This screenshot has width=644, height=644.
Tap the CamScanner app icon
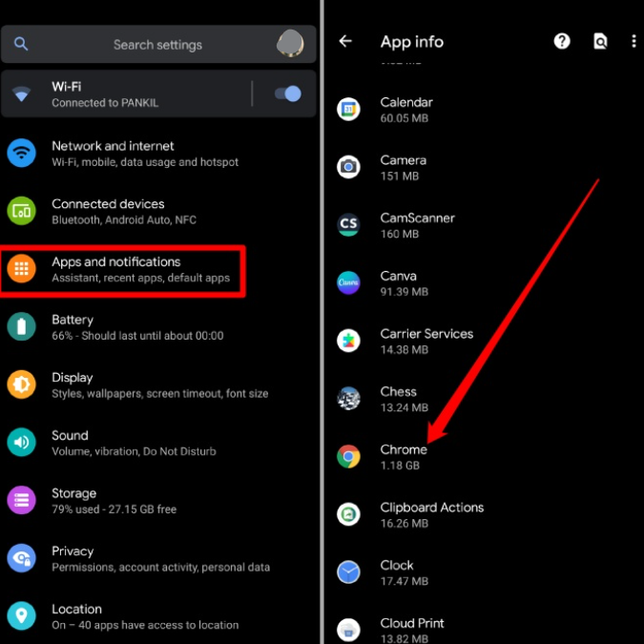click(x=348, y=224)
